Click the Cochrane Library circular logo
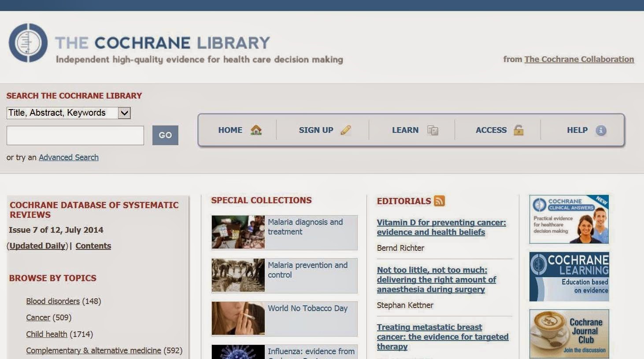Screen dimensions: 644x359 [28, 43]
